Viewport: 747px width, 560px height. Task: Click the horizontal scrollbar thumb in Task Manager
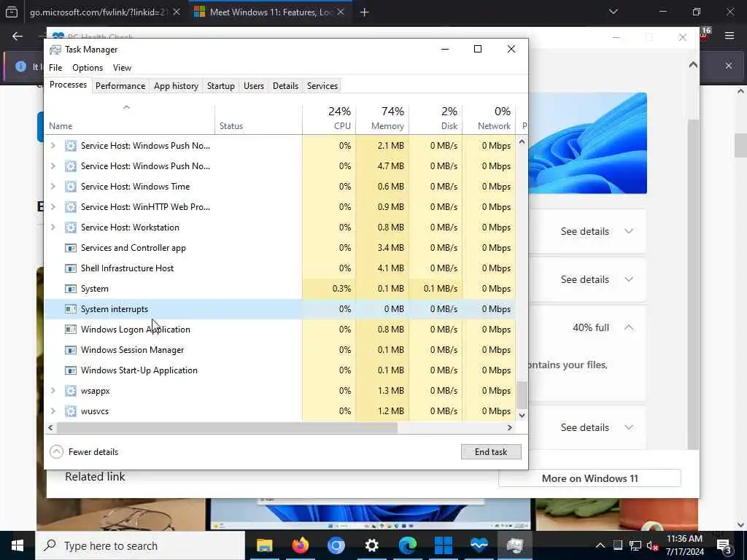coord(227,427)
